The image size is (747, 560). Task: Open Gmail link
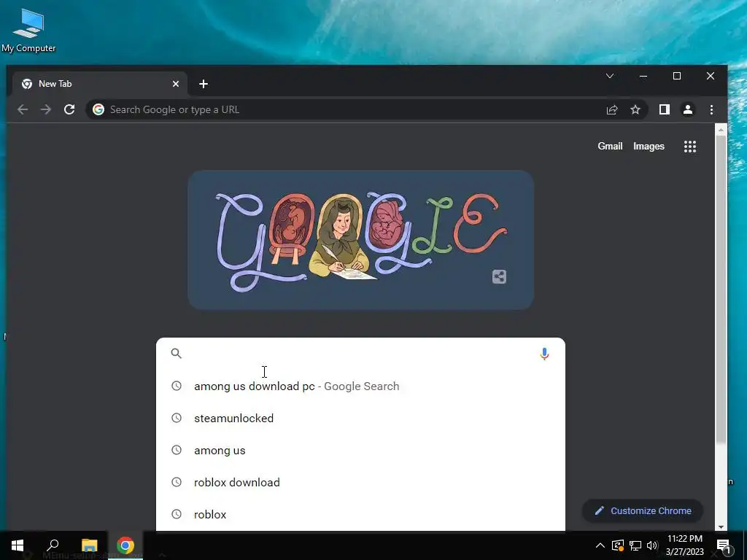click(611, 146)
